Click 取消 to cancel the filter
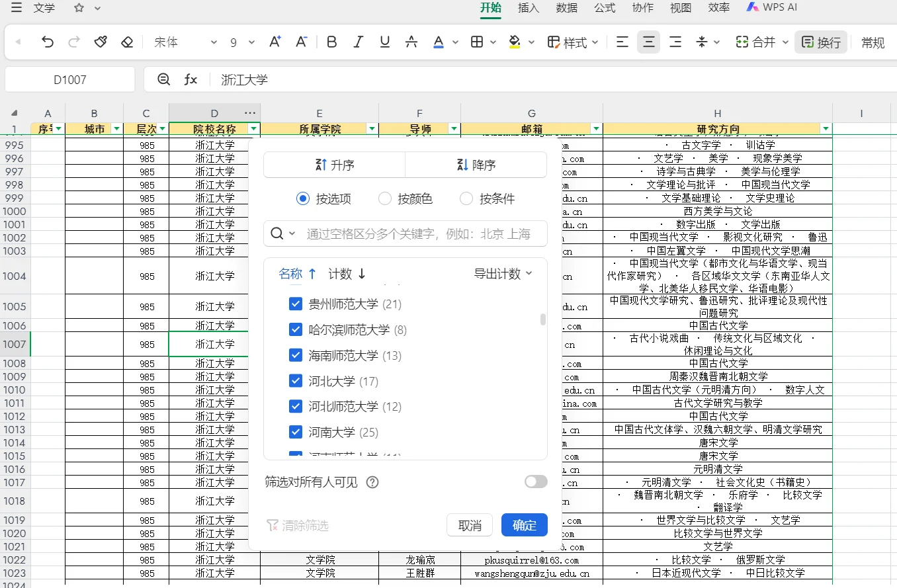This screenshot has width=897, height=588. 470,525
